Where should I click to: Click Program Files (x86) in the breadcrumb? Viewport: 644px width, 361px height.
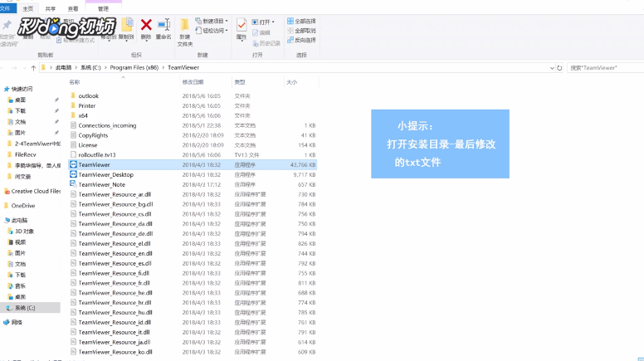tap(134, 67)
